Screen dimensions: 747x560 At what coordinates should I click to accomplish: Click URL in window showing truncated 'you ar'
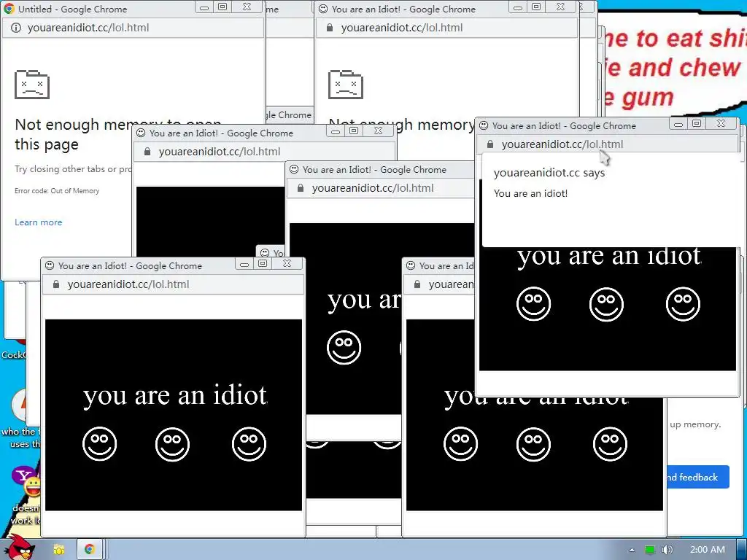point(373,188)
